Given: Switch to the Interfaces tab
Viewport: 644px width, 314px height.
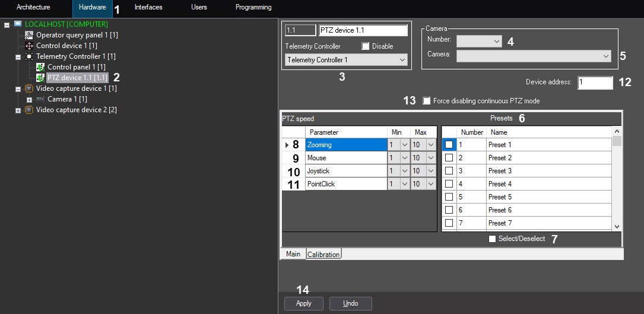Looking at the screenshot, I should pyautogui.click(x=148, y=7).
